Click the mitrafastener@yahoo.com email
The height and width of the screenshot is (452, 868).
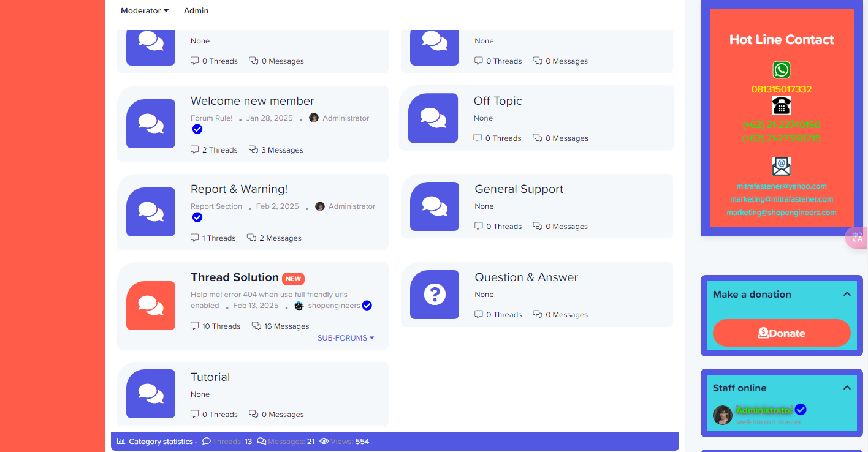[x=782, y=186]
